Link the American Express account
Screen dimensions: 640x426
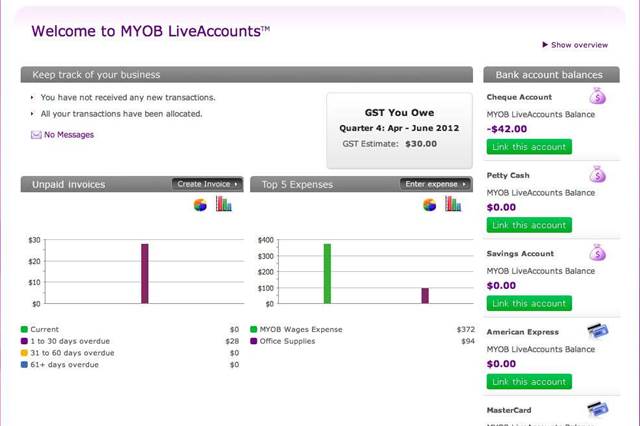[529, 381]
